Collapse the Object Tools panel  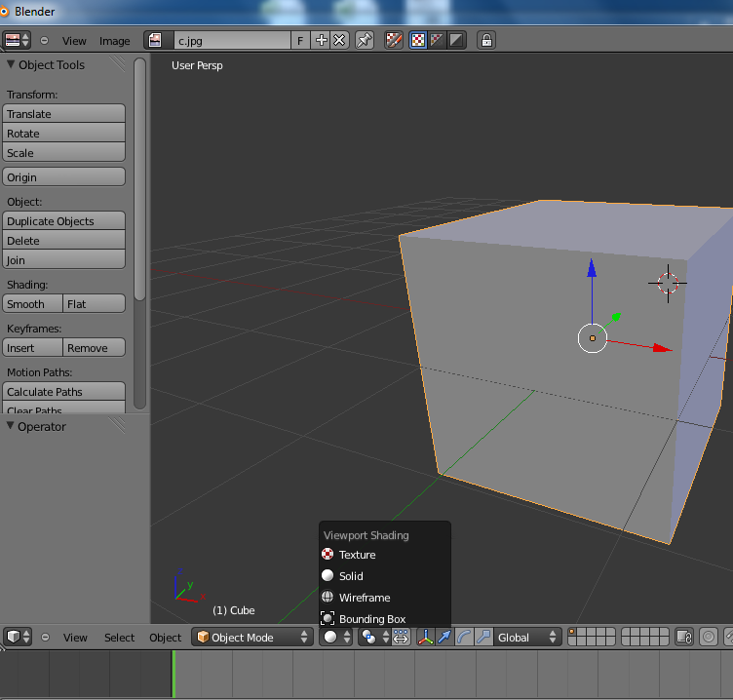[12, 64]
